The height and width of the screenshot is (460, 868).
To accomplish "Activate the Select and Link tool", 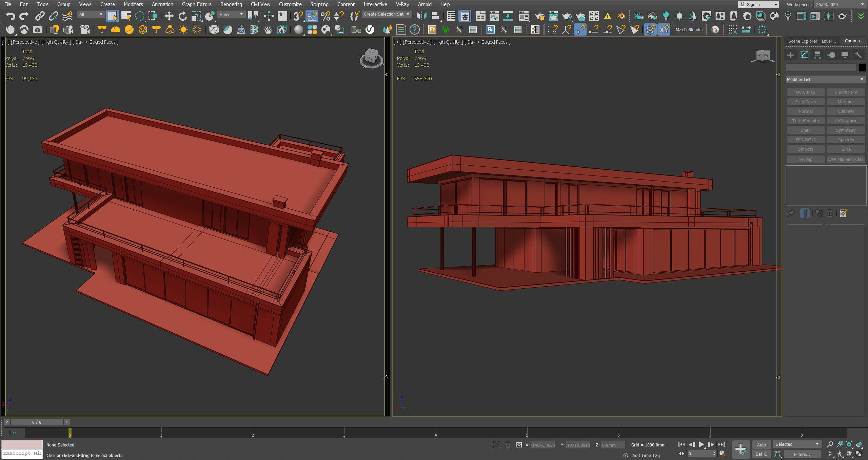I will point(40,16).
